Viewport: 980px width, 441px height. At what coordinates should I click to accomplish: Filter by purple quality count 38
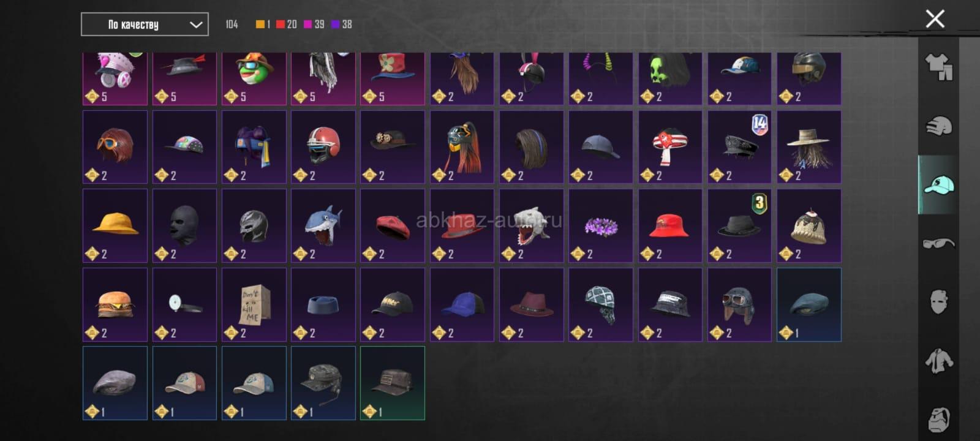[x=341, y=24]
